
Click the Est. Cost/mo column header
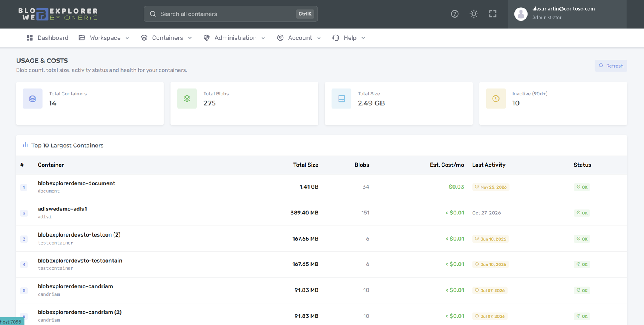click(447, 165)
